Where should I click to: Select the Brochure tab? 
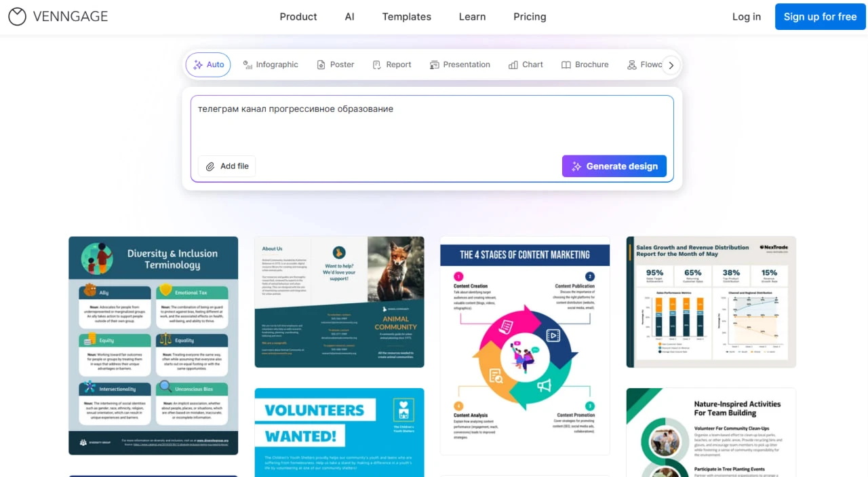(585, 64)
